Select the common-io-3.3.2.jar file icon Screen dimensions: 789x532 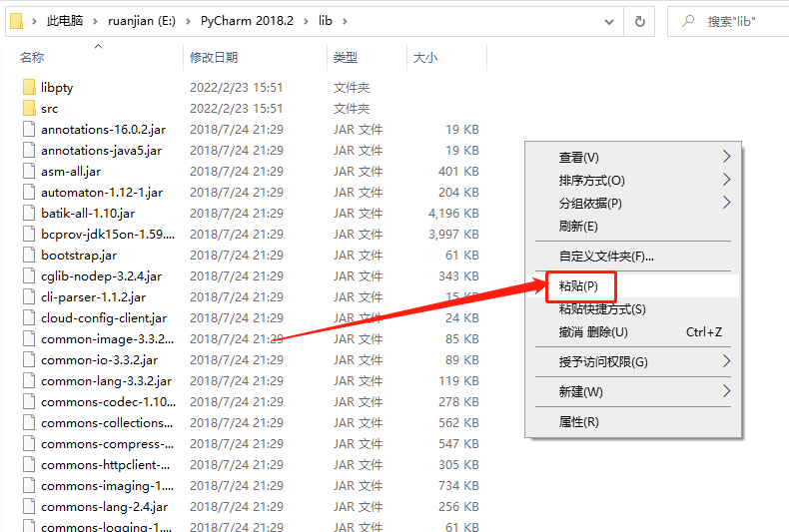point(29,360)
